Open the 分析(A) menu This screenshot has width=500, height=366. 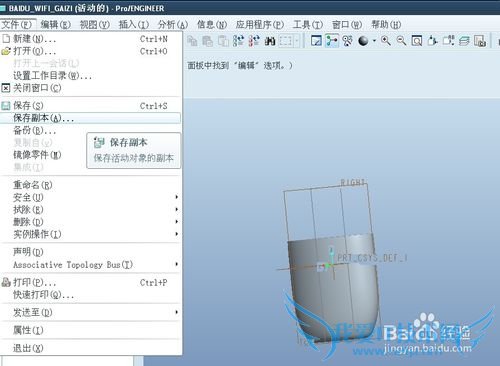point(173,24)
